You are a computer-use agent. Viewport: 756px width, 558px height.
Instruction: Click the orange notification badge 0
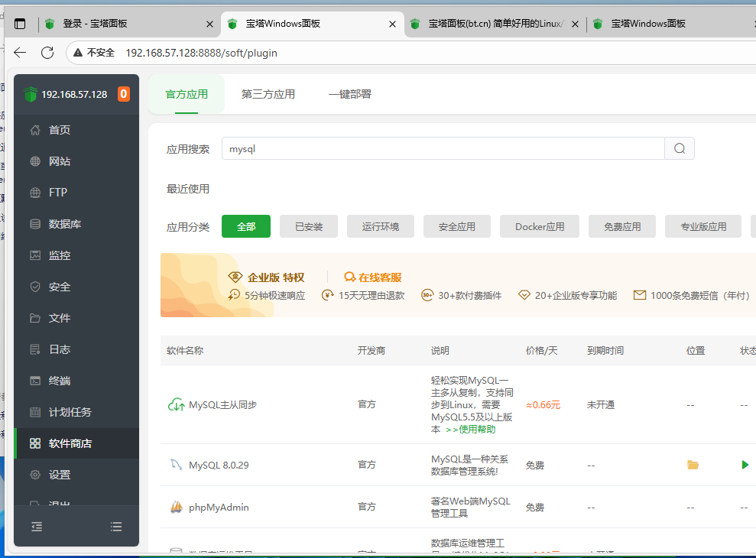pos(124,94)
